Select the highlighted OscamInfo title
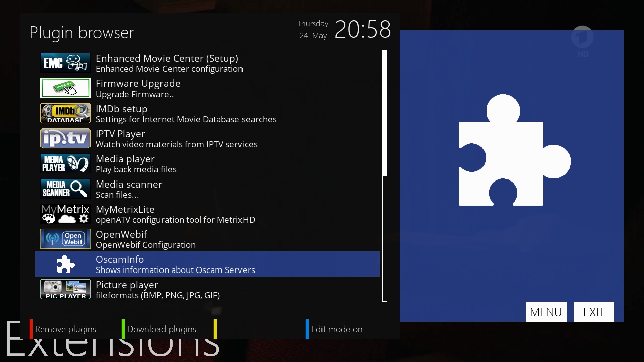The width and height of the screenshot is (644, 362). pyautogui.click(x=120, y=259)
